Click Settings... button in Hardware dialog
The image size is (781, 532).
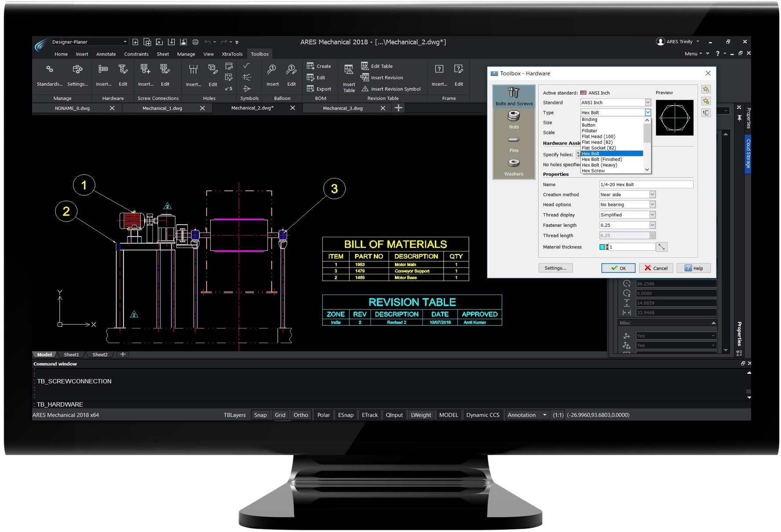click(555, 268)
